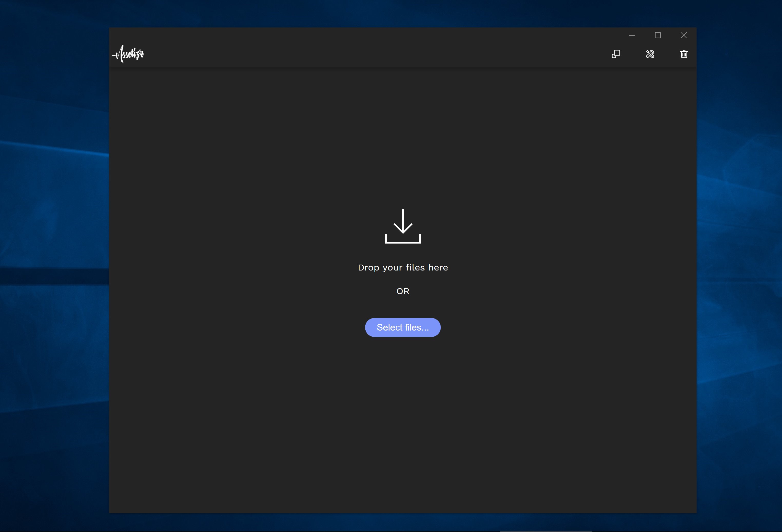Open the image resize presets icon

click(x=616, y=54)
